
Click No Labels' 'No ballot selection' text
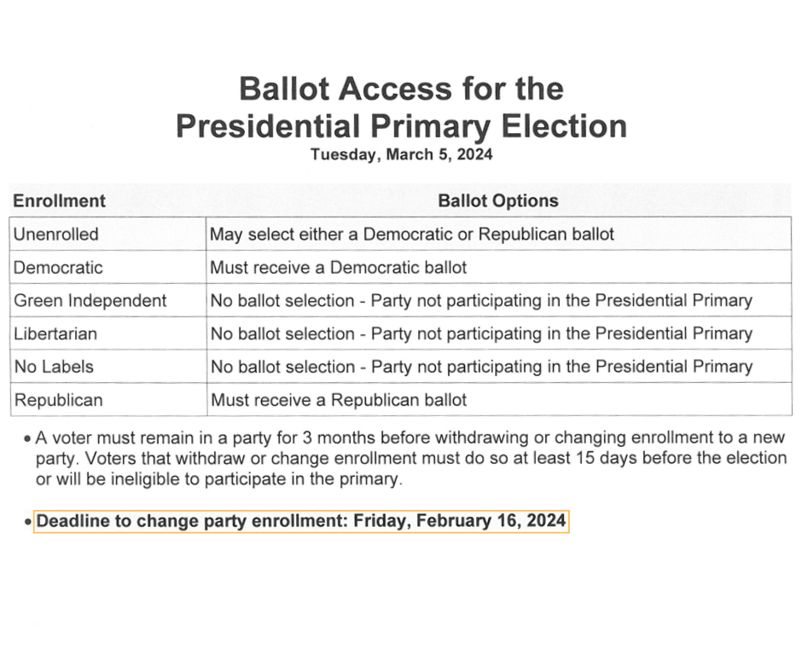click(x=282, y=367)
